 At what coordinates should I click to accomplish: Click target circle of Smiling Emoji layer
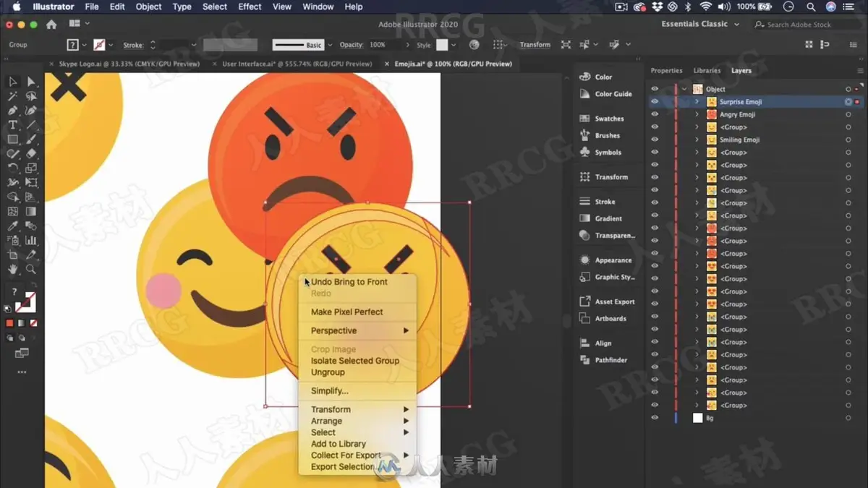(x=848, y=140)
